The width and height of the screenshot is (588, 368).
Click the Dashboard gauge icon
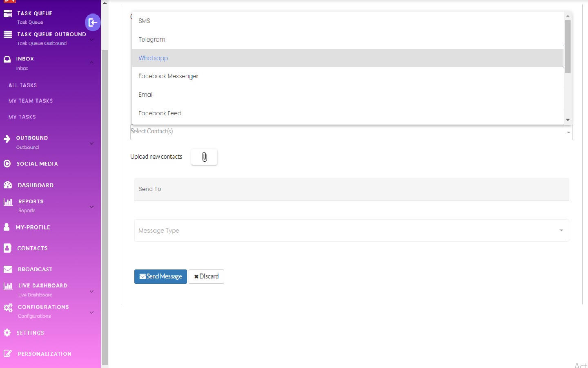(8, 185)
